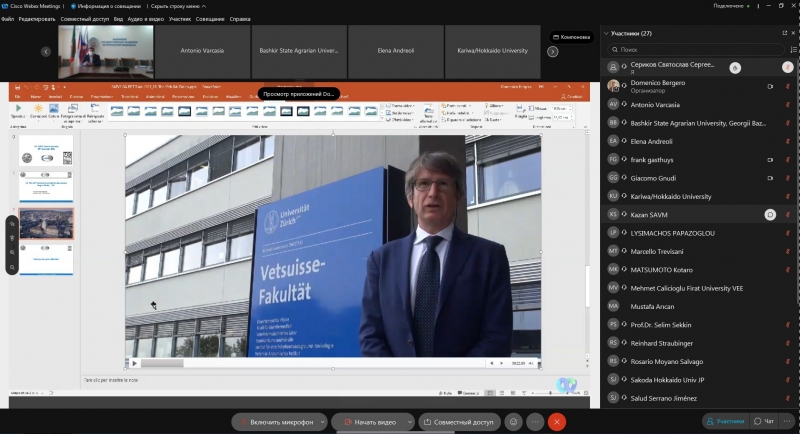Go to next videos in the filmstrip
Screen dimensions: 800x434
[x=553, y=52]
